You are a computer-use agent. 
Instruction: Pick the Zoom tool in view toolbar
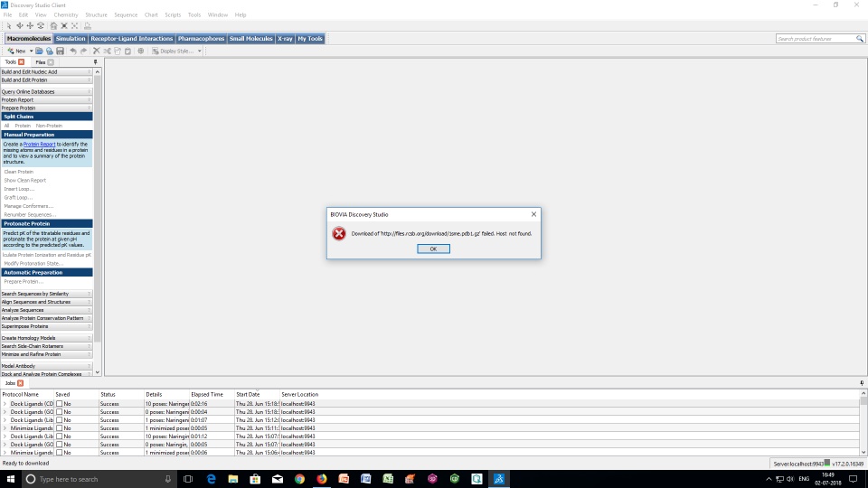coord(41,26)
